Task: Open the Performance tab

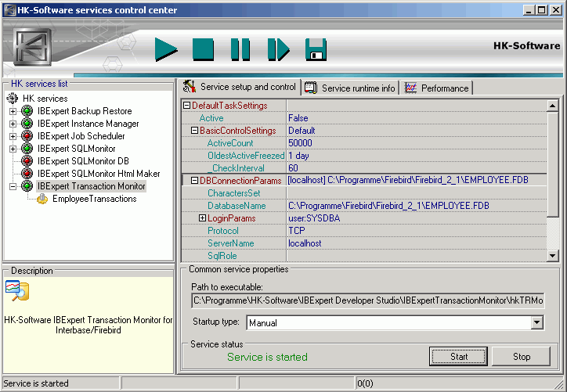Action: point(437,88)
